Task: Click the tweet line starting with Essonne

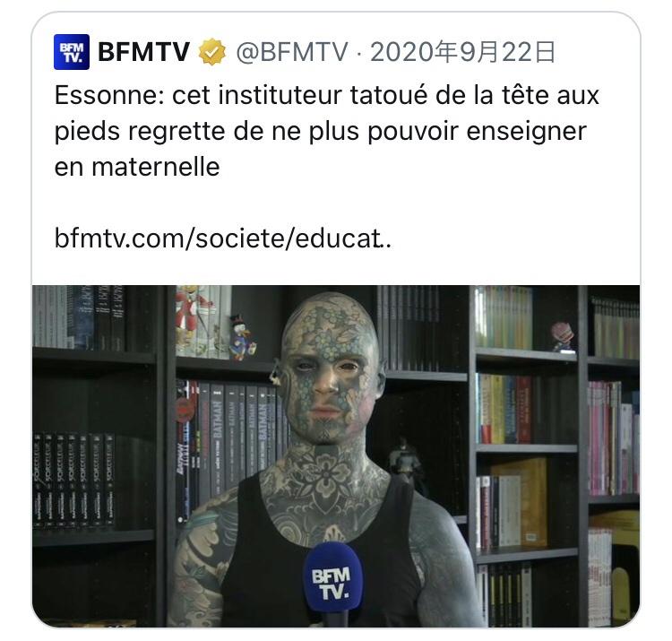Action: (326, 95)
